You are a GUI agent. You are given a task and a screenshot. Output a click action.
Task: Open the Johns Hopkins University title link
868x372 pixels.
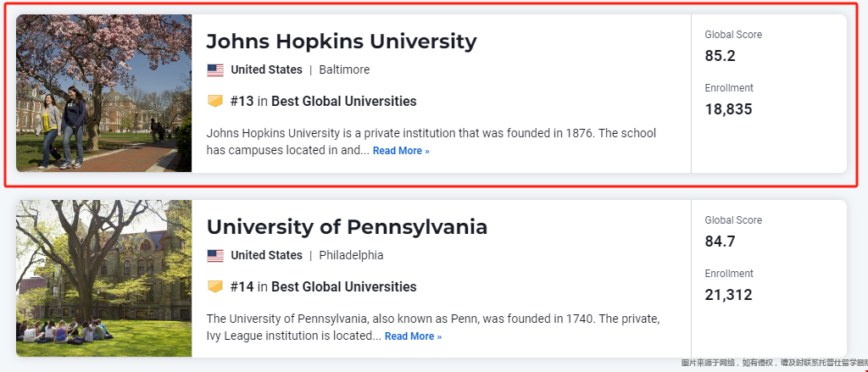click(x=341, y=42)
